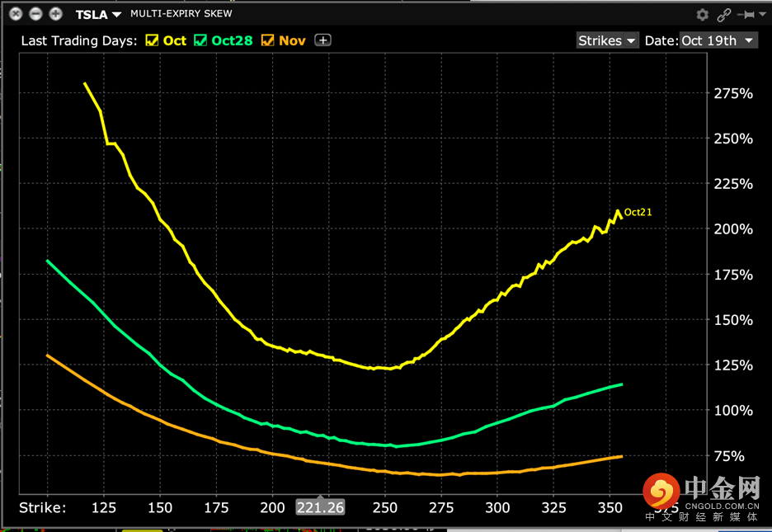772x532 pixels.
Task: Click the MULTI-EXPIRY SKEW title
Action: [x=181, y=14]
